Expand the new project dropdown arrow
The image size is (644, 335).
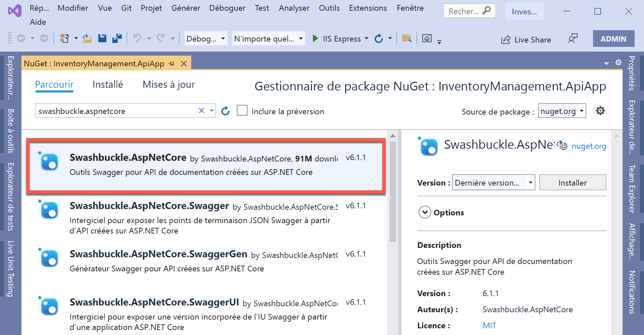pos(76,39)
